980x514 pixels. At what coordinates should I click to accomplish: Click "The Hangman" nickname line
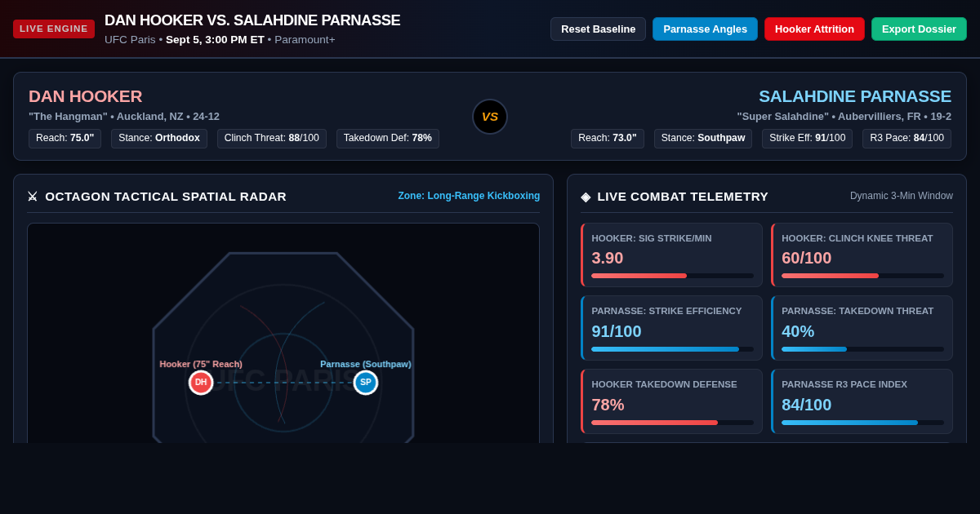[124, 117]
